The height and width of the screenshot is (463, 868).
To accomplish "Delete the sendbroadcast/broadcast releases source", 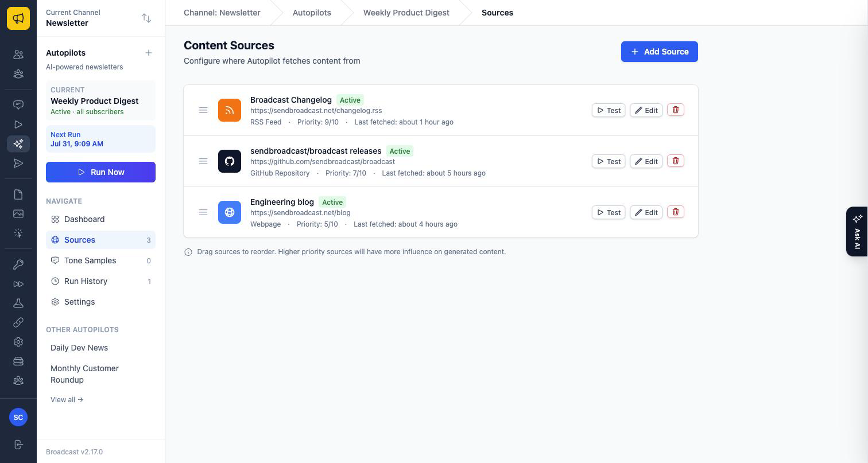I will pos(676,161).
